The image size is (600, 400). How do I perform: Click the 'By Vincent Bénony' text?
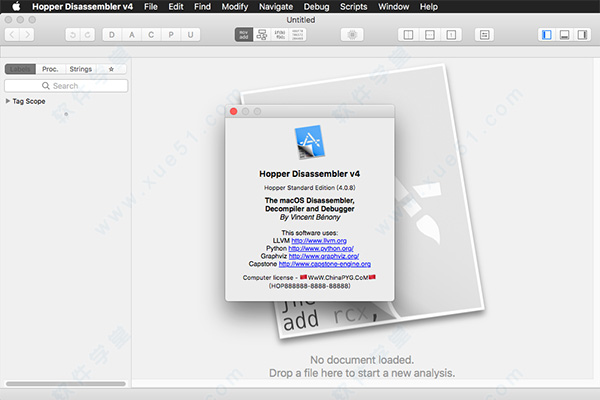click(x=310, y=217)
